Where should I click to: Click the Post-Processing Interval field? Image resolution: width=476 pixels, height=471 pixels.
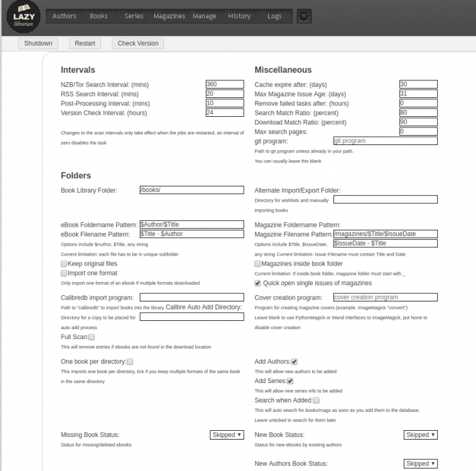(225, 103)
